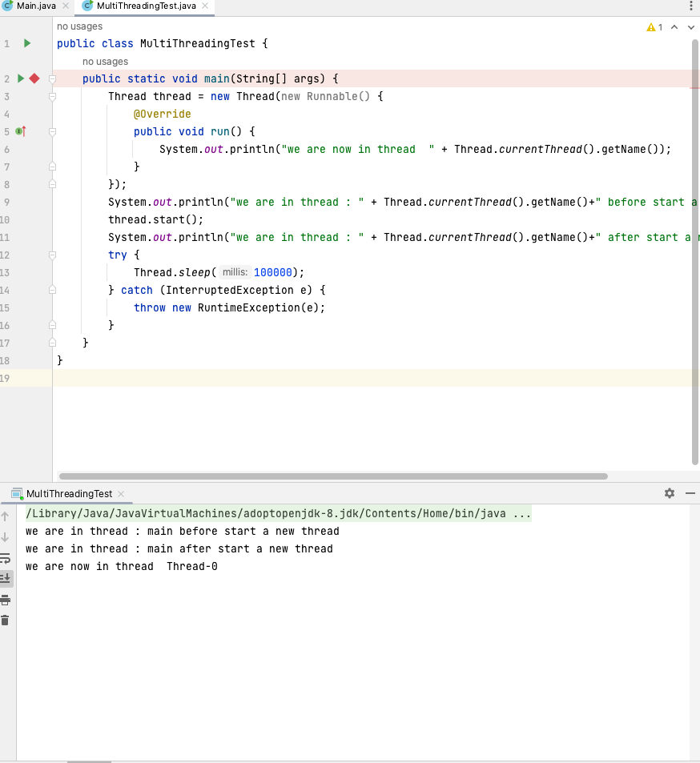Open the Run panel settings gear
Viewport: 700px width, 763px height.
[x=670, y=493]
